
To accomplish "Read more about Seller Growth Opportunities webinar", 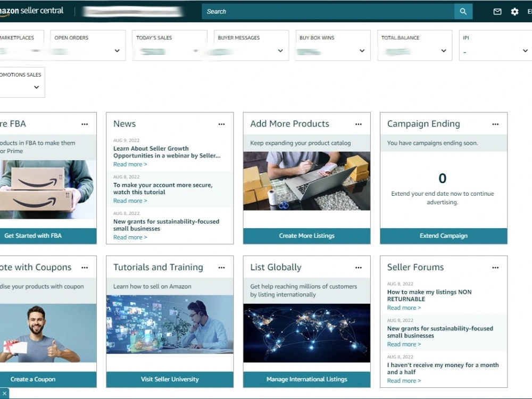I will click(130, 164).
